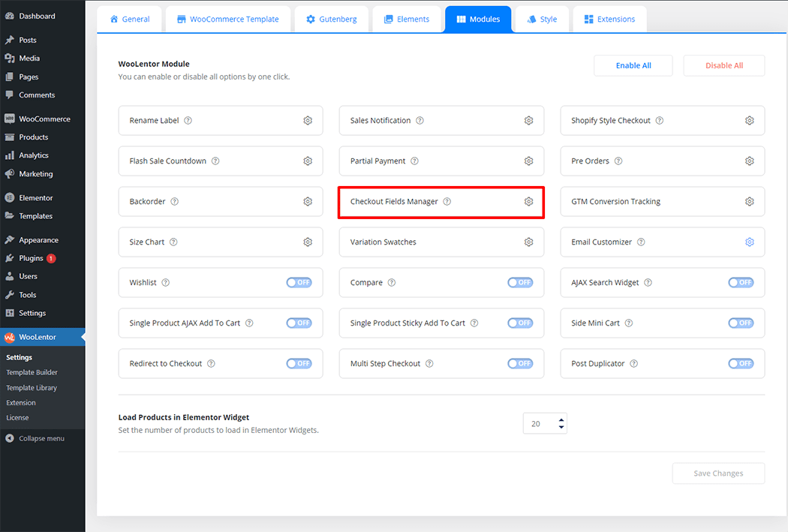Screen dimensions: 788x532
Task: Open Sales Notification settings gear
Action: pos(528,121)
